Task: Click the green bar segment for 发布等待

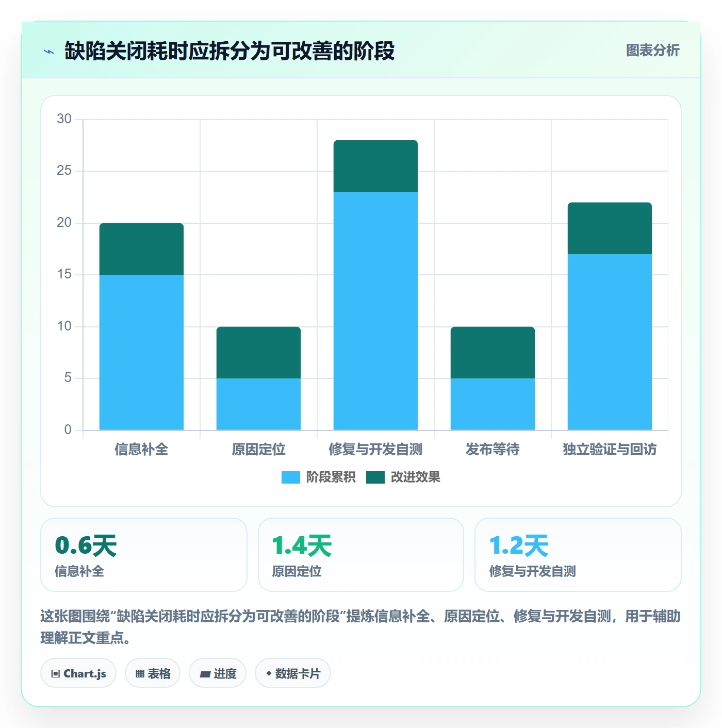Action: (x=493, y=353)
